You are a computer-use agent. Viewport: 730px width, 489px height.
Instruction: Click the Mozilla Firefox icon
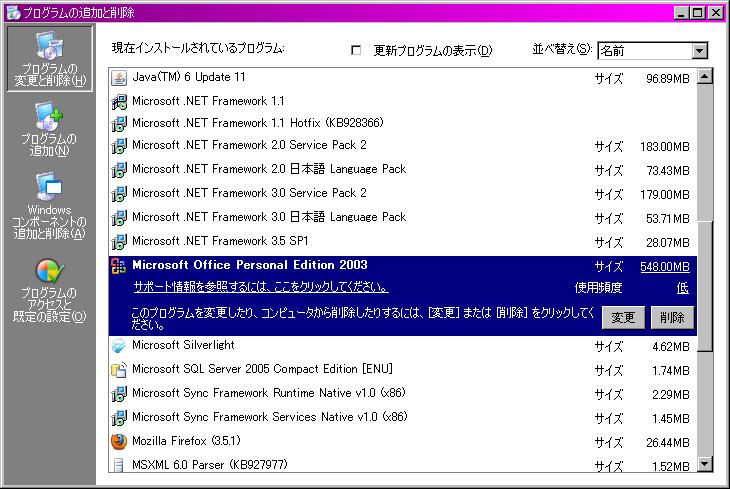(x=119, y=441)
